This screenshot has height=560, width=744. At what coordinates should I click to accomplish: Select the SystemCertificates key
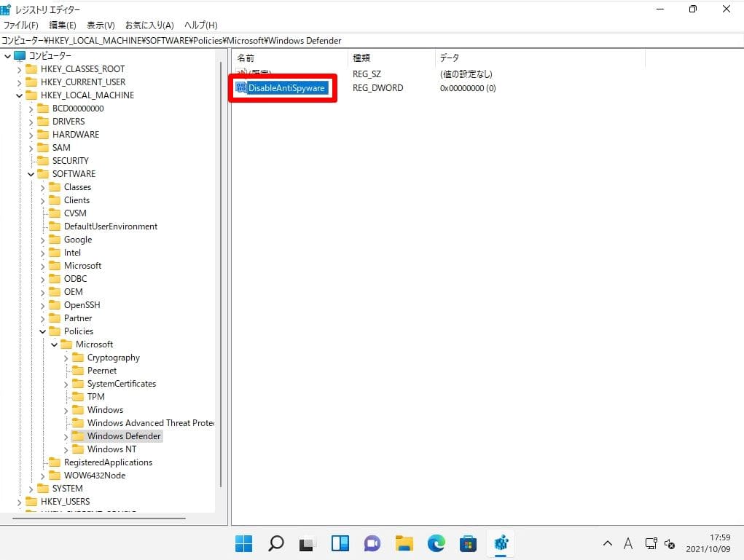pyautogui.click(x=122, y=384)
